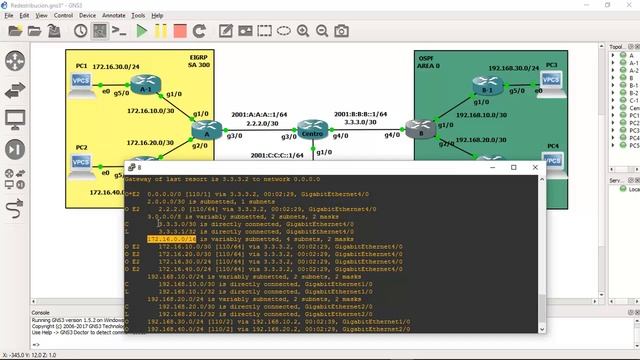Select PC2 VPCS node on canvas
Viewport: 640px width, 360px height.
coord(81,166)
